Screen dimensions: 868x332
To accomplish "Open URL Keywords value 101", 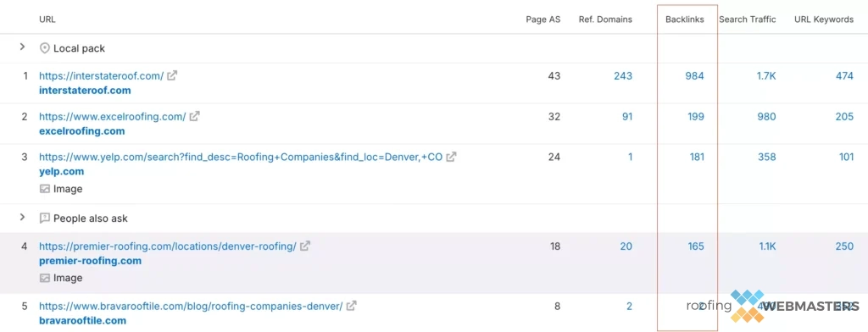I will coord(847,158).
